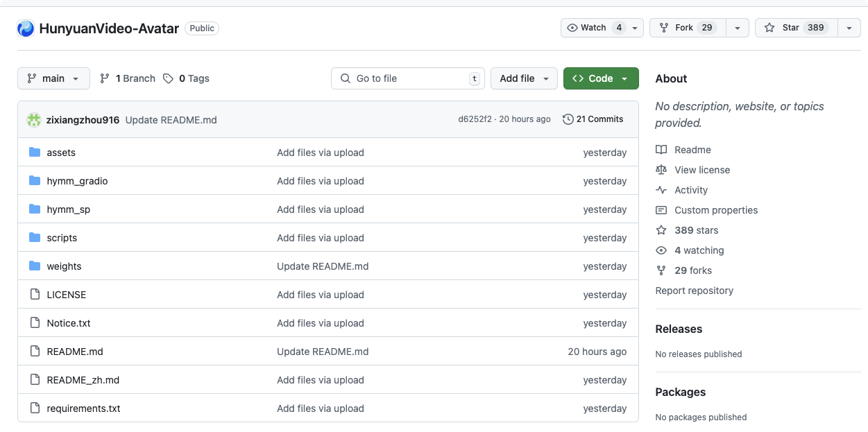Screen dimensions: 868x432
Task: Fork the repository with the Fork button
Action: [x=688, y=28]
